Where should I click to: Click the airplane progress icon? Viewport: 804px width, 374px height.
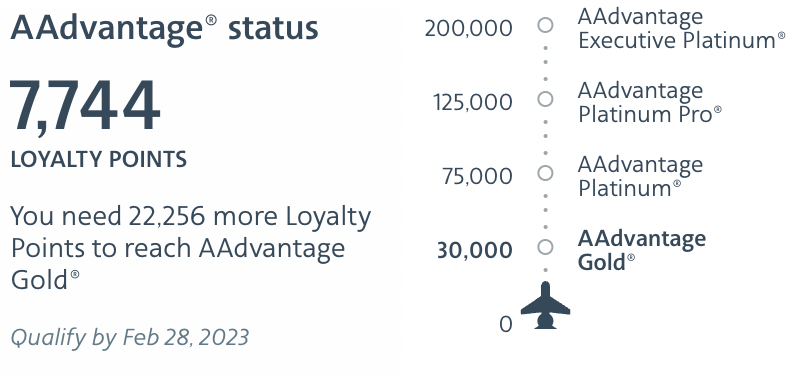tap(545, 305)
